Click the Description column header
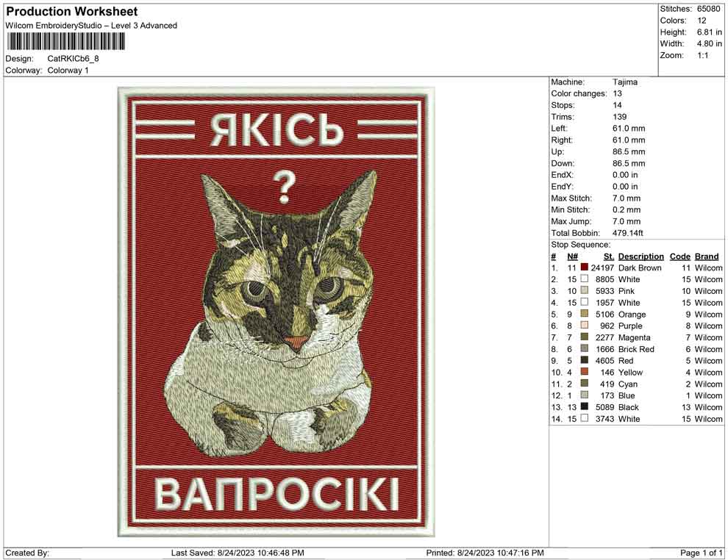This screenshot has width=728, height=560. pos(640,256)
